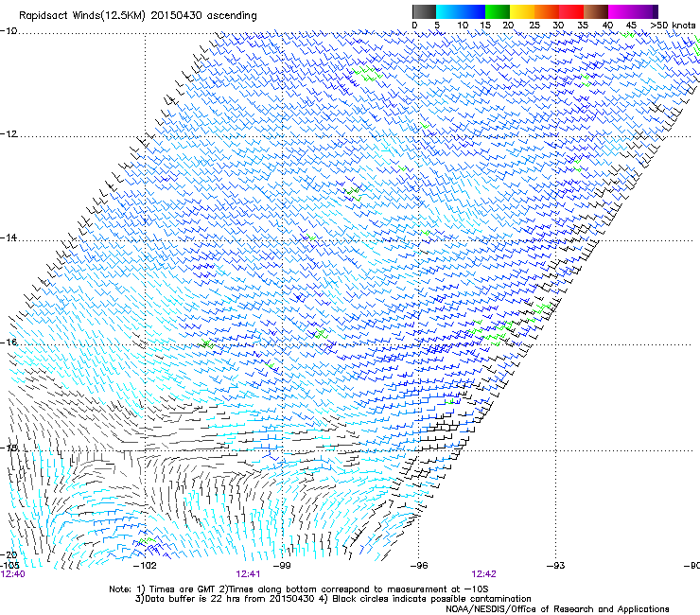
Task: Click the yellow 20-25 knots color swatch
Action: [x=522, y=11]
